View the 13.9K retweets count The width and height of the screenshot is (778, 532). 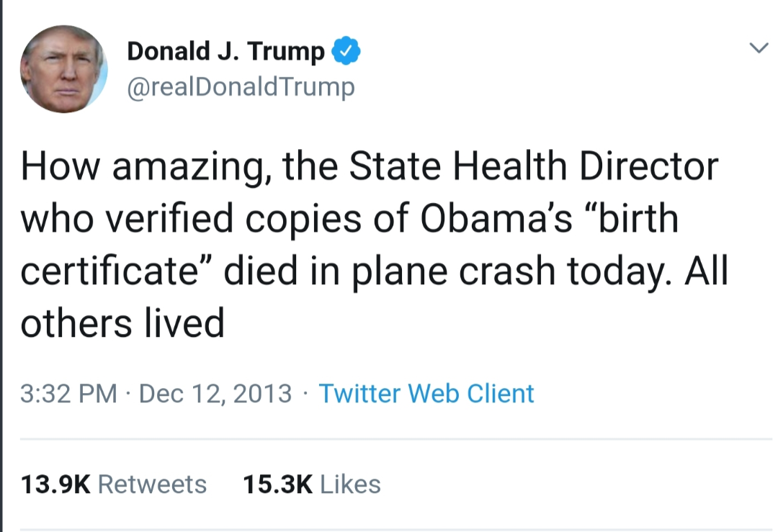coord(55,484)
